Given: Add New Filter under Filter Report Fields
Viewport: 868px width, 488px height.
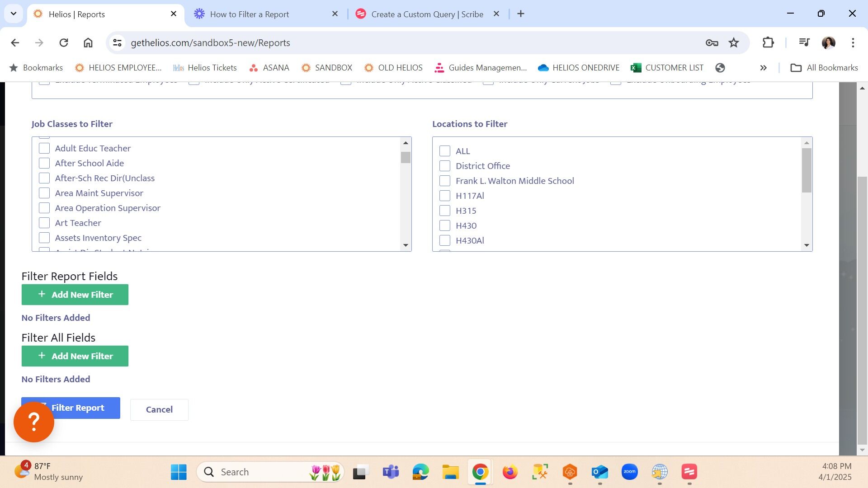Looking at the screenshot, I should pos(75,295).
